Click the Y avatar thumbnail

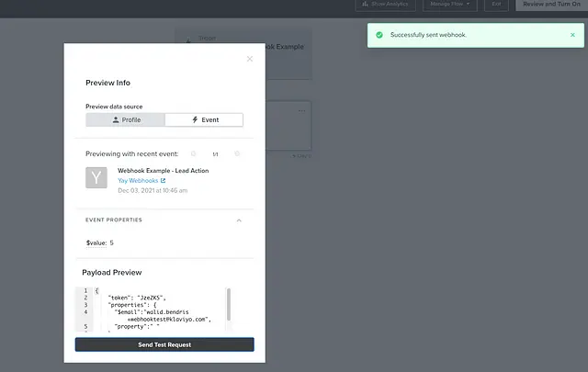pyautogui.click(x=96, y=177)
